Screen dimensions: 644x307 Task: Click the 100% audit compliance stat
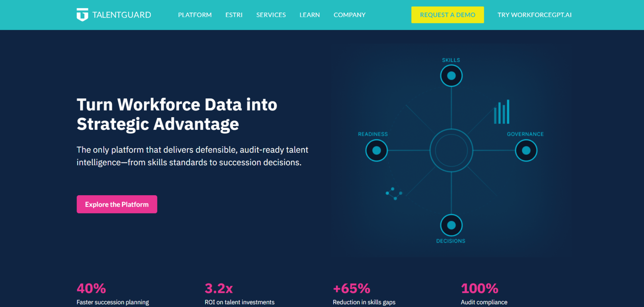tap(484, 294)
